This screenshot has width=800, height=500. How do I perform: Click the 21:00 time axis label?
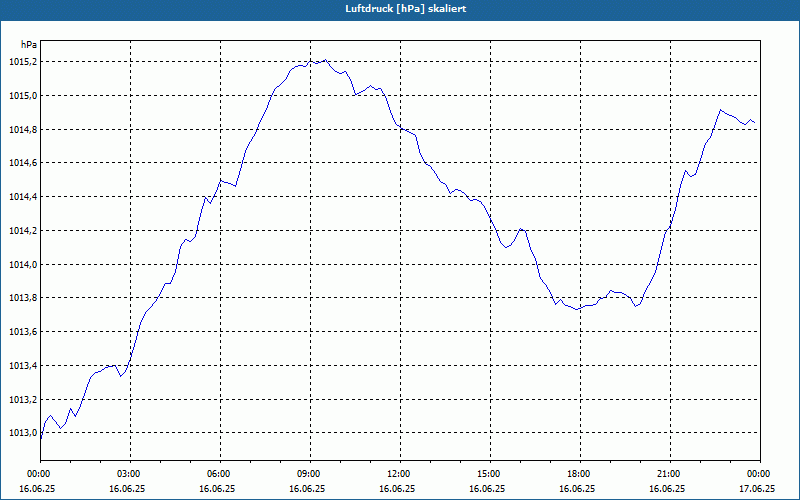tap(670, 474)
